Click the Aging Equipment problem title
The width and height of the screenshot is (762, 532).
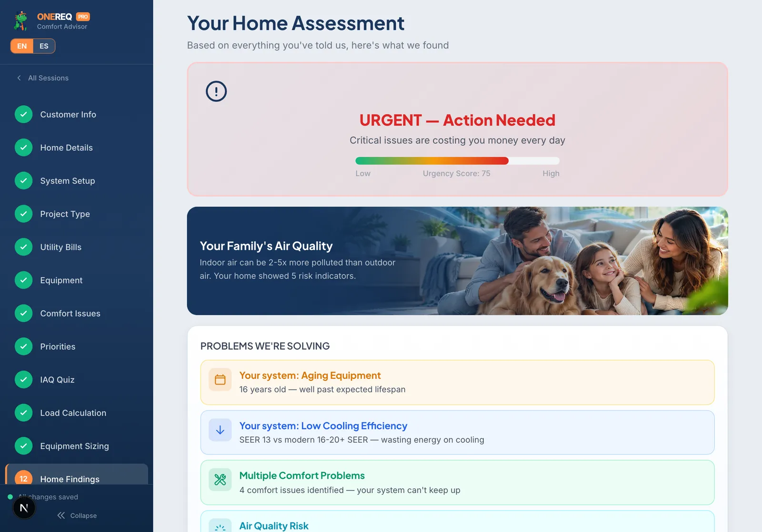pyautogui.click(x=310, y=375)
